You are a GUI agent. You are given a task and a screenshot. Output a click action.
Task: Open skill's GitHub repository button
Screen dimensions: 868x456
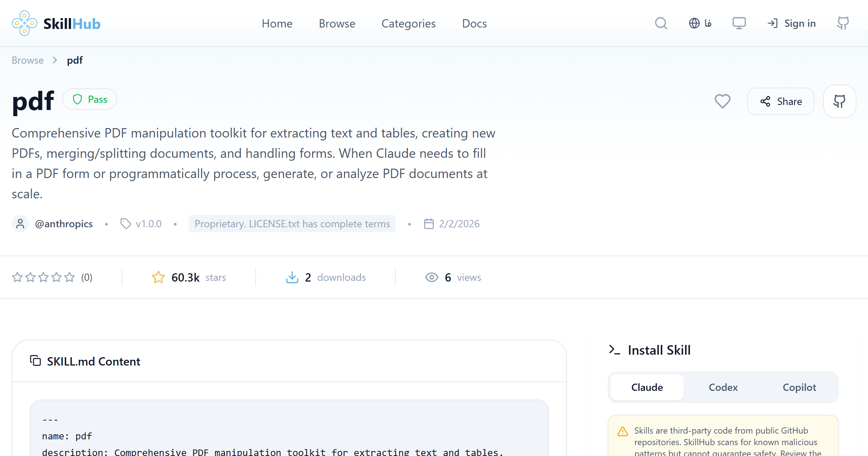point(839,101)
